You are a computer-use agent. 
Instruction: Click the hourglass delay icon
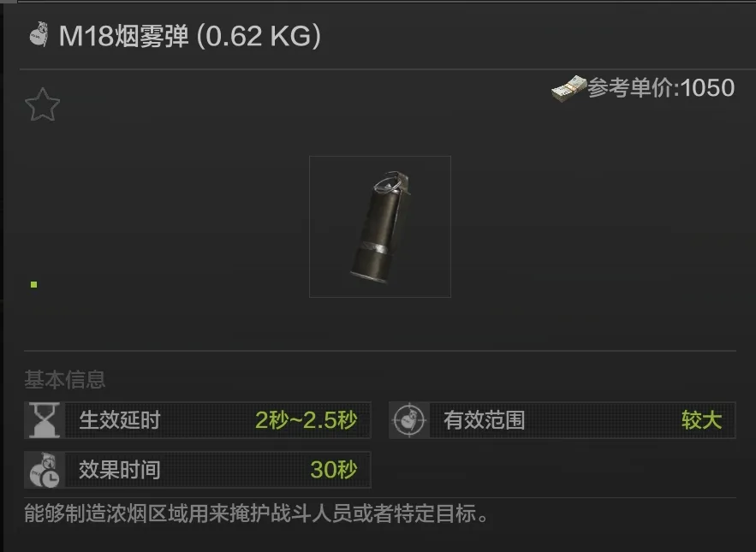point(45,420)
